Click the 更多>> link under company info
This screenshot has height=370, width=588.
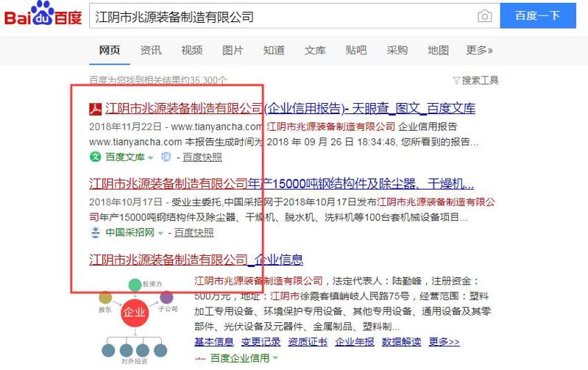coord(444,342)
